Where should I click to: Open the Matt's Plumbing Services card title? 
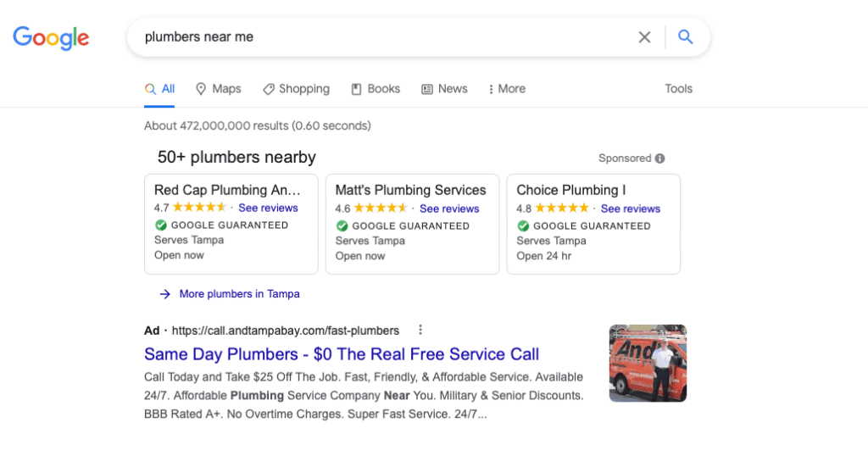pyautogui.click(x=410, y=190)
